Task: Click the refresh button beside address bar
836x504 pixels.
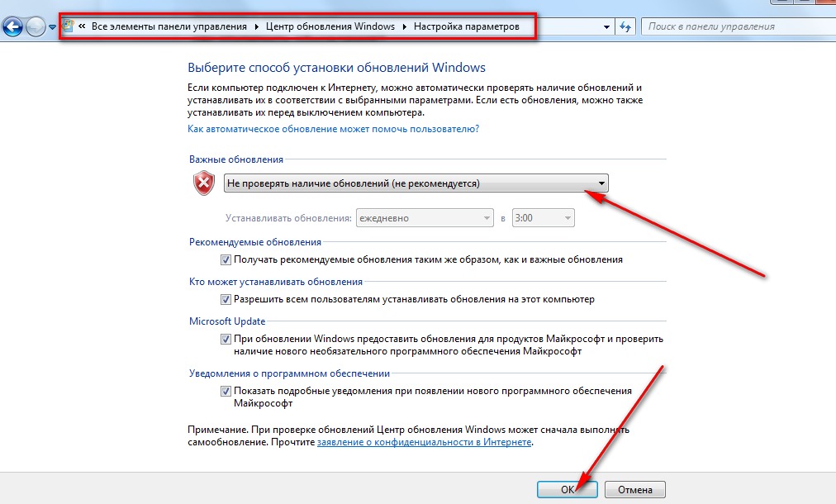Action: (x=625, y=26)
